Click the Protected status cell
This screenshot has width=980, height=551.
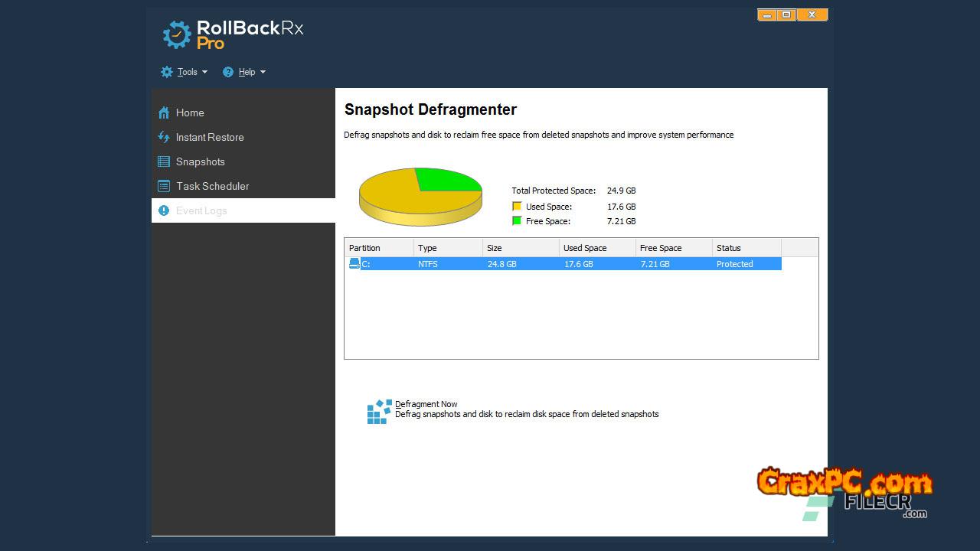tap(734, 264)
